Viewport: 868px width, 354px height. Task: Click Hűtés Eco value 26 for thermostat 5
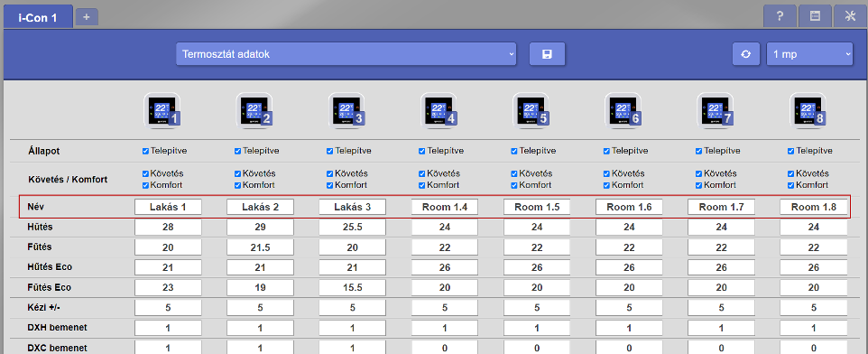537,267
